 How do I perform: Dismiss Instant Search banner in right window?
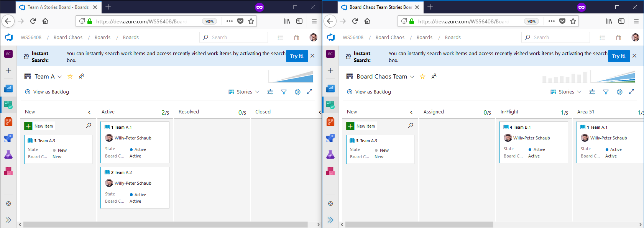634,56
